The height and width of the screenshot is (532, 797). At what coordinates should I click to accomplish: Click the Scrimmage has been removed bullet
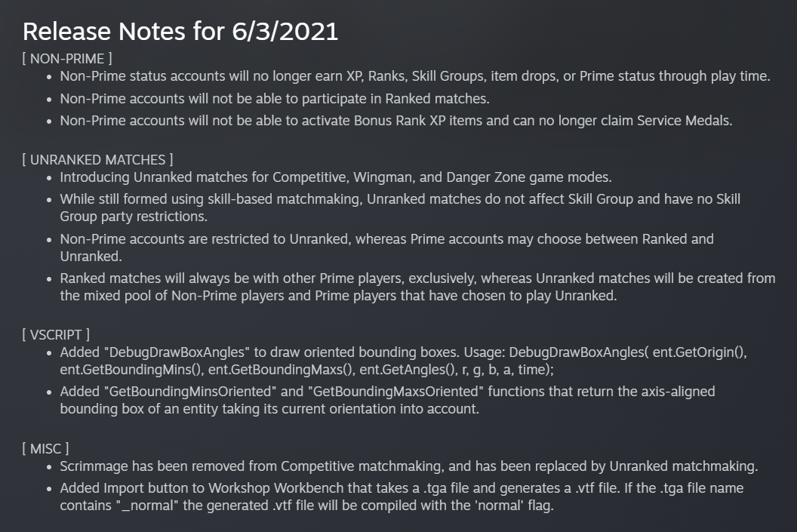click(408, 466)
